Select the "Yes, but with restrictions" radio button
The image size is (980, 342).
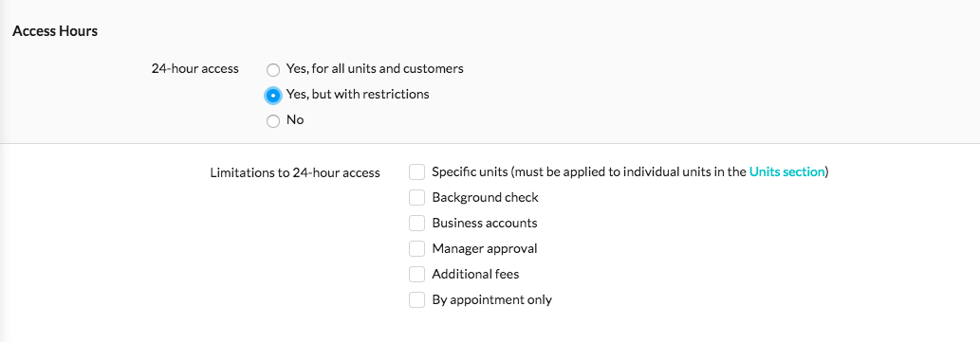click(273, 96)
